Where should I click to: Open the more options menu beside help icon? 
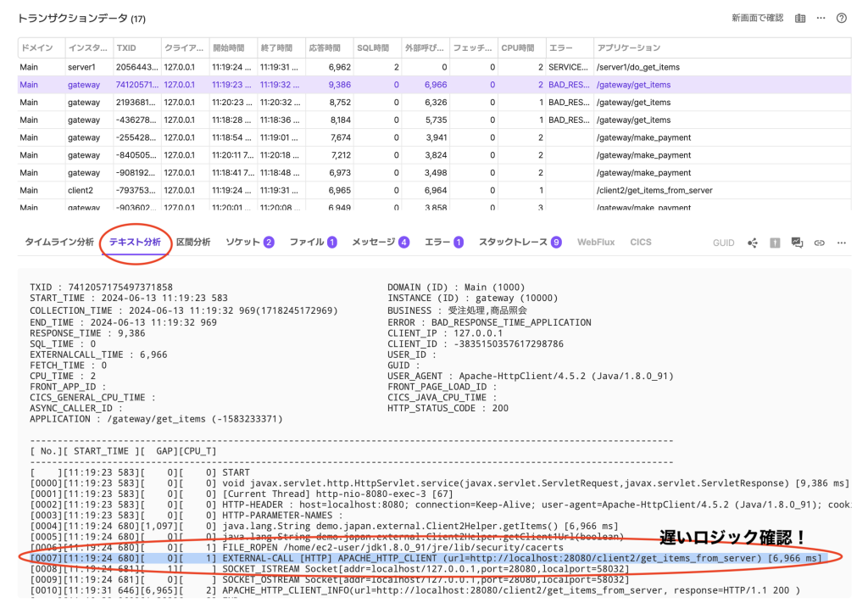821,18
